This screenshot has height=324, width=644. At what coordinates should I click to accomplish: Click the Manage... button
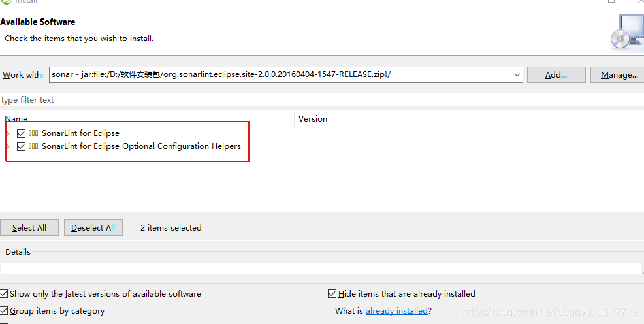(619, 74)
